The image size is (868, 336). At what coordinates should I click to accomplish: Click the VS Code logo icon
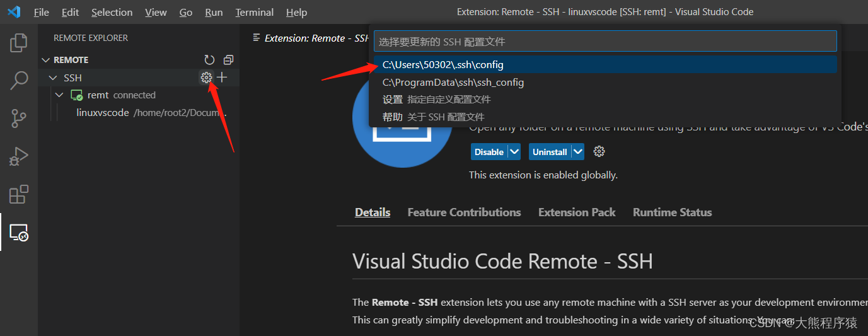pyautogui.click(x=14, y=12)
